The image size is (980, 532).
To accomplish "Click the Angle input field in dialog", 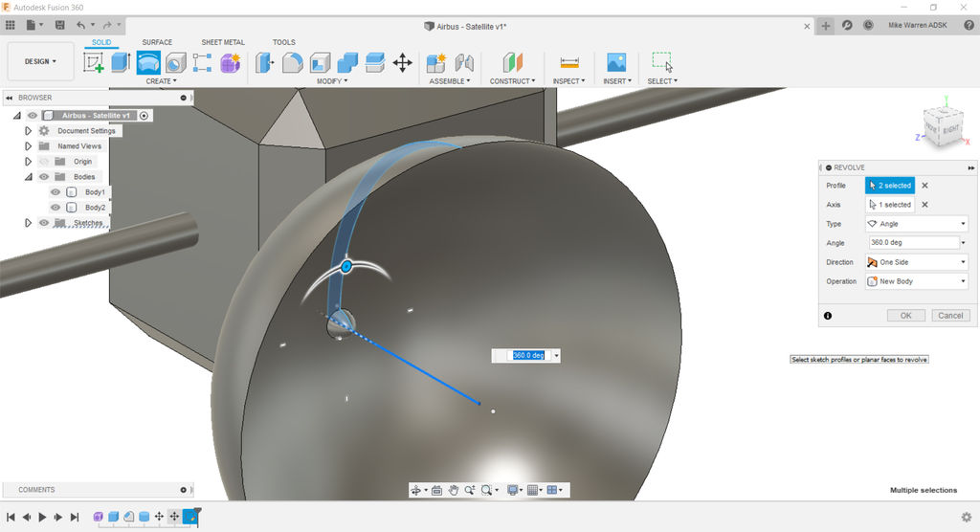I will [x=913, y=242].
